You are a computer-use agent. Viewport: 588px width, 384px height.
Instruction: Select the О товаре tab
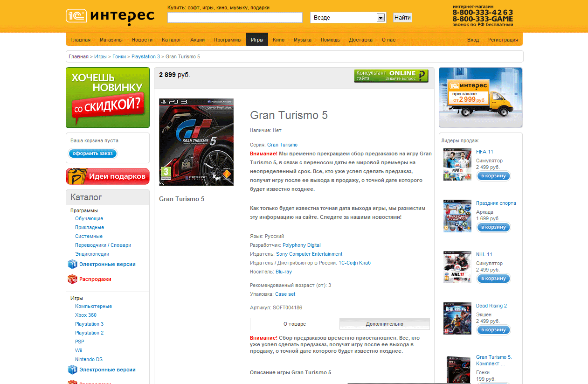coord(295,324)
